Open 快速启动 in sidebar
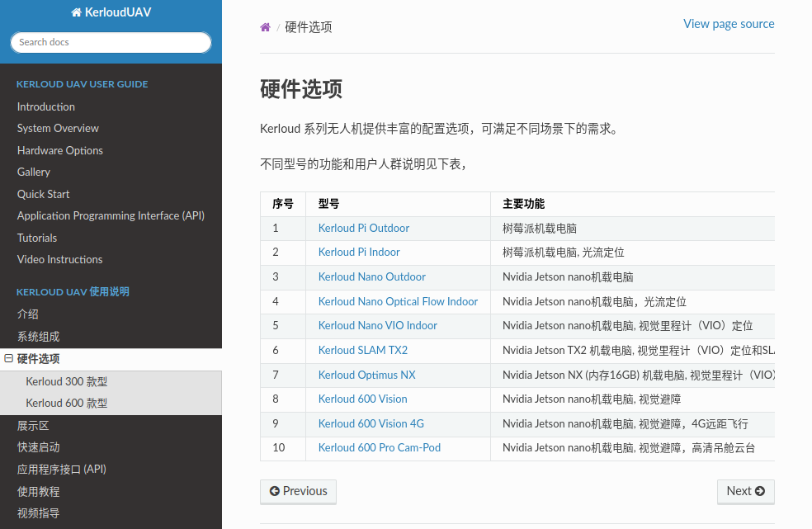812x529 pixels. 38,447
